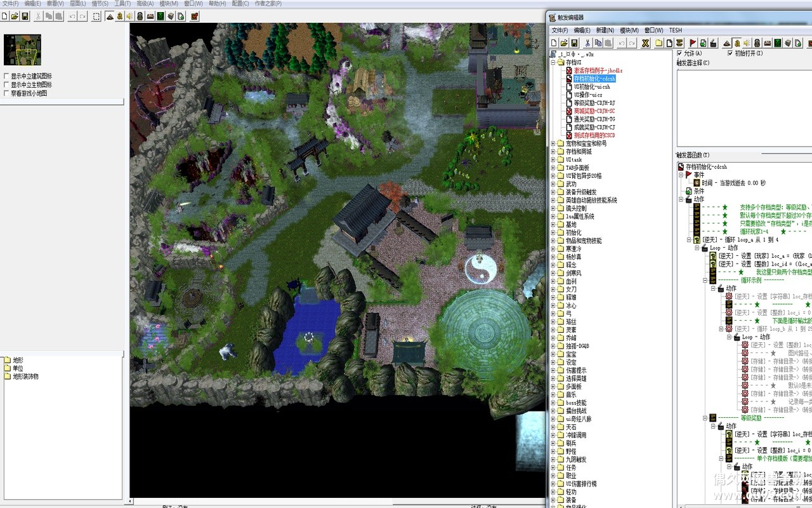Open 作者之家(P) menu
The height and width of the screenshot is (508, 812).
click(268, 3)
